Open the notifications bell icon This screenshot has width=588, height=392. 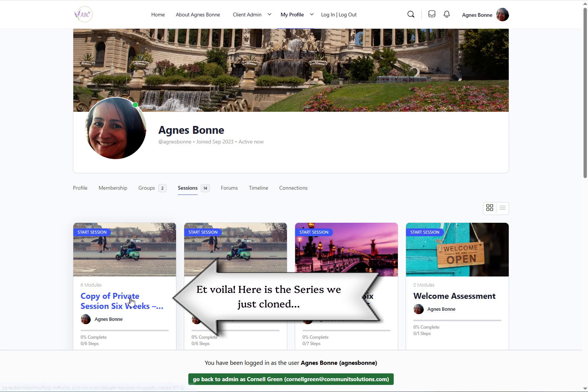[x=447, y=14]
